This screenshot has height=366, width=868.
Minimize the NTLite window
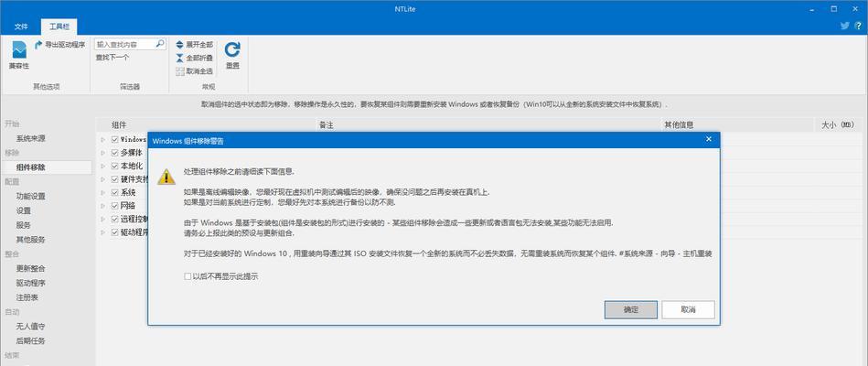click(x=813, y=8)
